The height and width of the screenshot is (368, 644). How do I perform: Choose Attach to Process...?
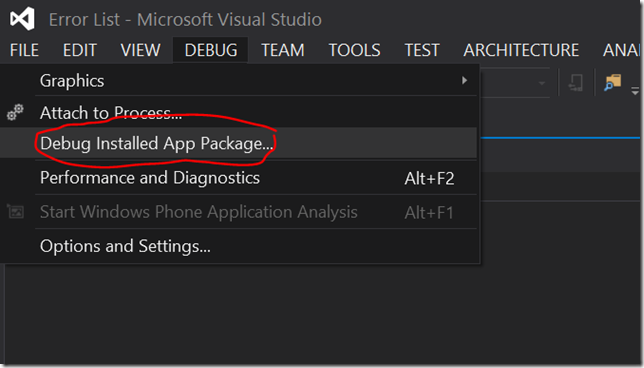pyautogui.click(x=239, y=112)
